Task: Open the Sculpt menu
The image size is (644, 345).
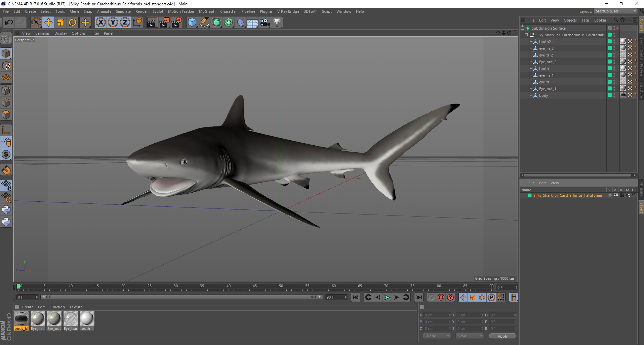Action: (158, 11)
